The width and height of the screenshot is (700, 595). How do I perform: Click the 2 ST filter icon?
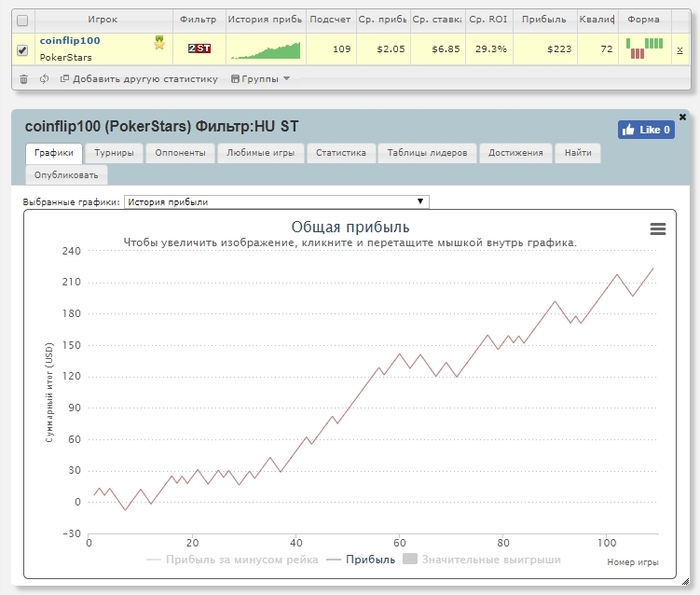point(199,48)
